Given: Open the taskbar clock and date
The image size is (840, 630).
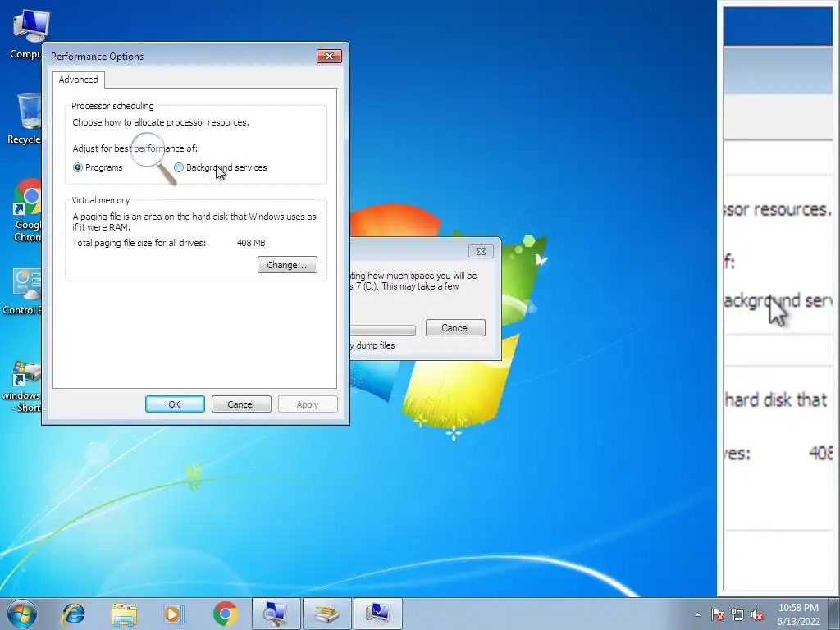Looking at the screenshot, I should click(798, 614).
